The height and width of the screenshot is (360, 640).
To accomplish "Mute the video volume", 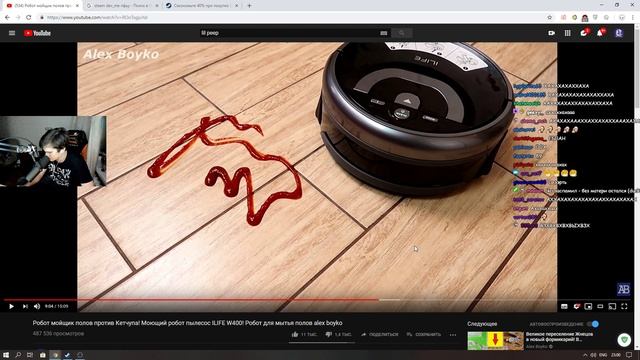I will tap(37, 306).
